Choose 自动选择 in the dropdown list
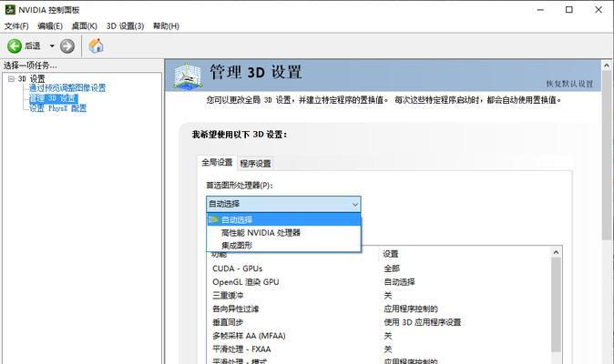 283,219
